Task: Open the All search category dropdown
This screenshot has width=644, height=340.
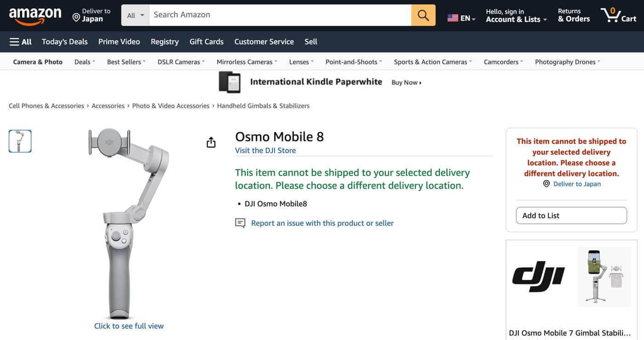Action: 135,15
